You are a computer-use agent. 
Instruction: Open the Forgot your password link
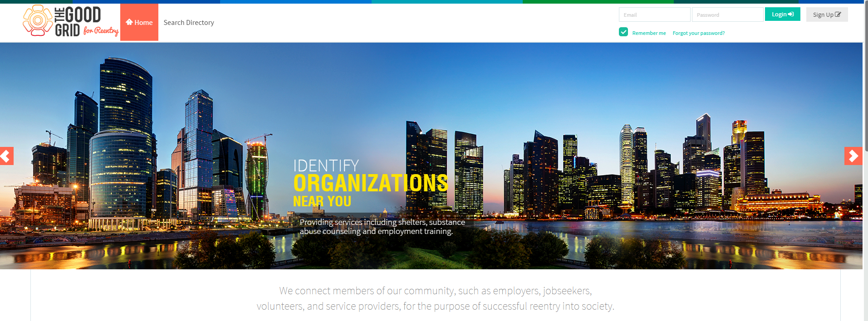click(698, 33)
